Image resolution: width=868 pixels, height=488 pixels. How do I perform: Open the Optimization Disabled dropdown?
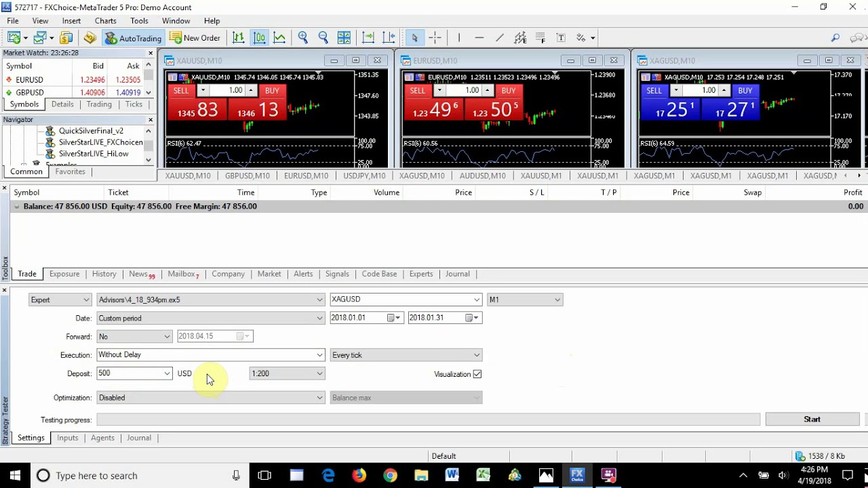[211, 398]
